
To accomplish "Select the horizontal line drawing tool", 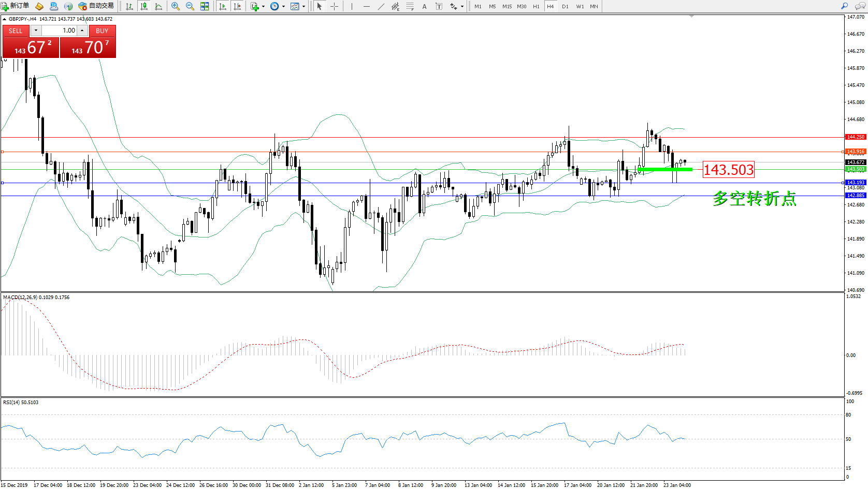I will coord(367,6).
